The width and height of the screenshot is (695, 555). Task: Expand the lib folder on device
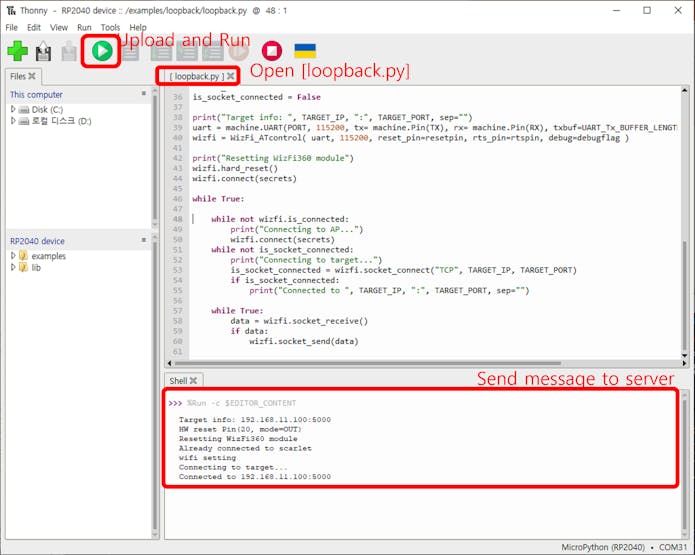[x=13, y=267]
